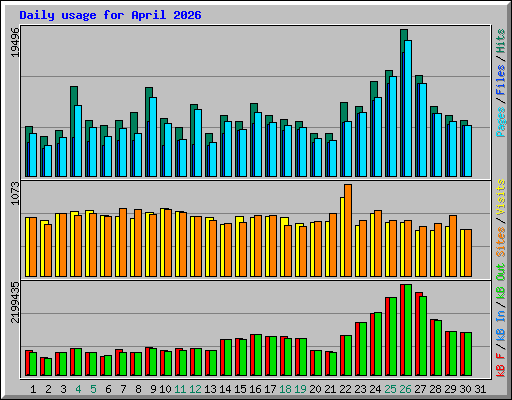The height and width of the screenshot is (400, 512).
Task: Select day 1 on the x-axis
Action: point(33,389)
